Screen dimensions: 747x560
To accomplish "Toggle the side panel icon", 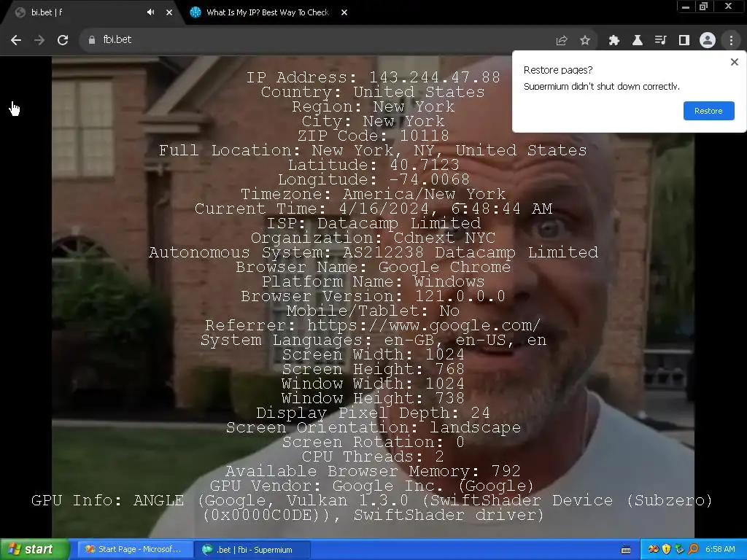I will [684, 41].
